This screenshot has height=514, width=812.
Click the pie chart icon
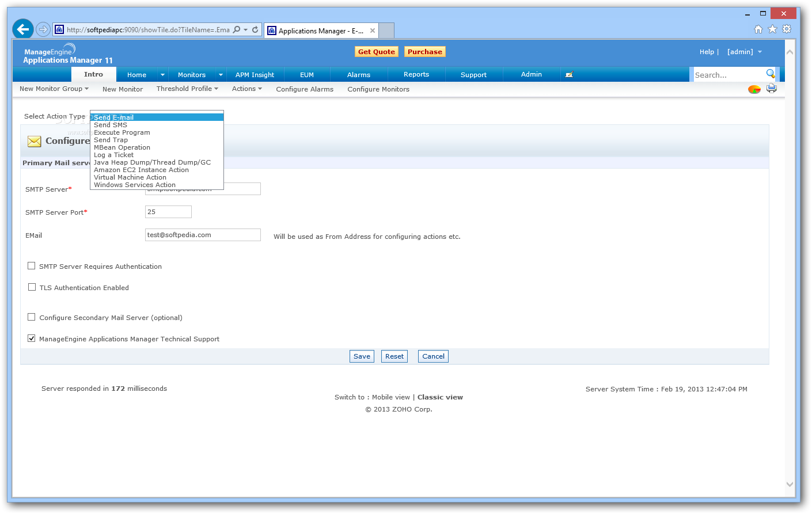click(754, 89)
